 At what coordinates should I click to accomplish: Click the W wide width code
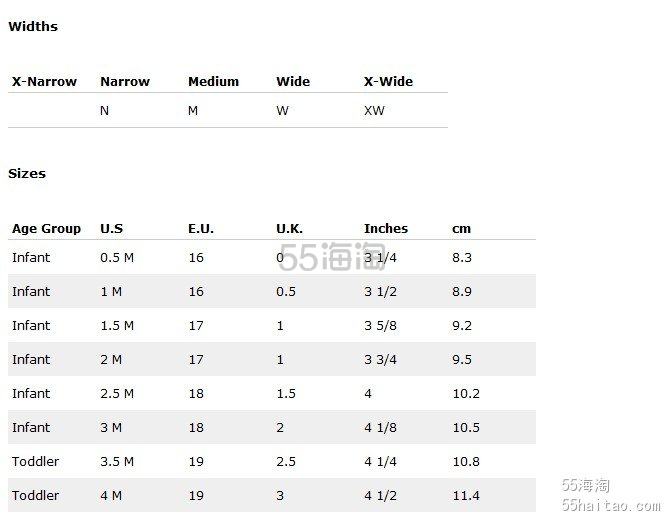[x=282, y=111]
